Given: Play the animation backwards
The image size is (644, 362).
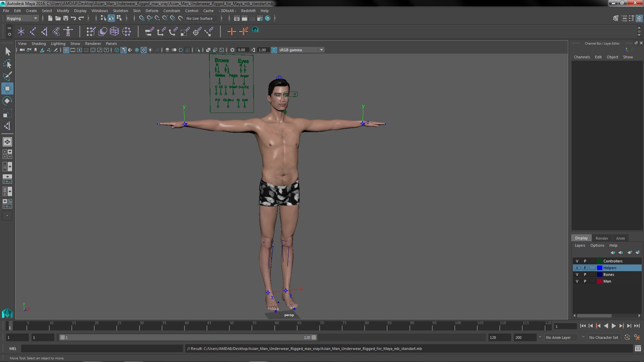Looking at the screenshot, I should click(x=606, y=326).
